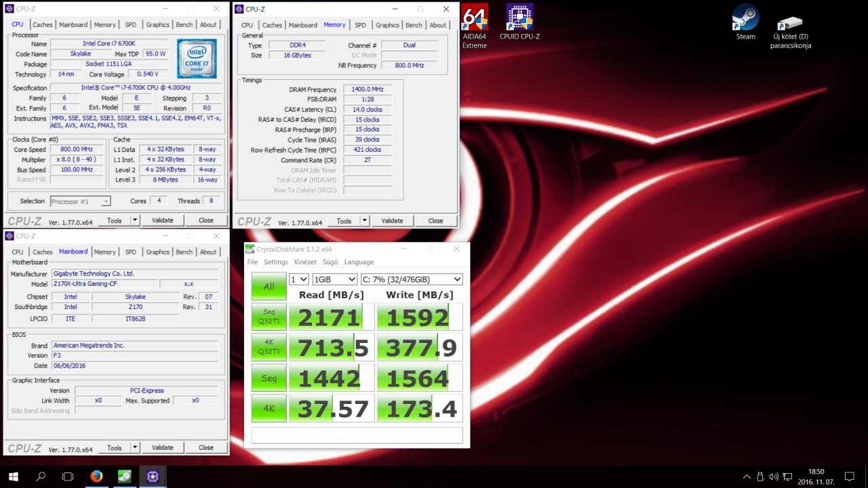Click Close button in Memory window
The height and width of the screenshot is (488, 868).
point(435,221)
